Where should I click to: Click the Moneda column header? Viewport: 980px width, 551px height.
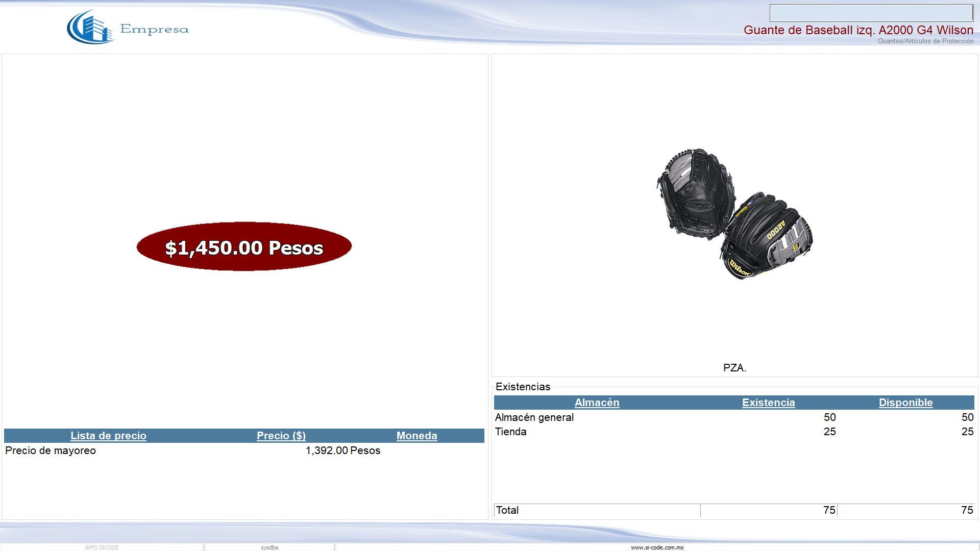point(416,436)
